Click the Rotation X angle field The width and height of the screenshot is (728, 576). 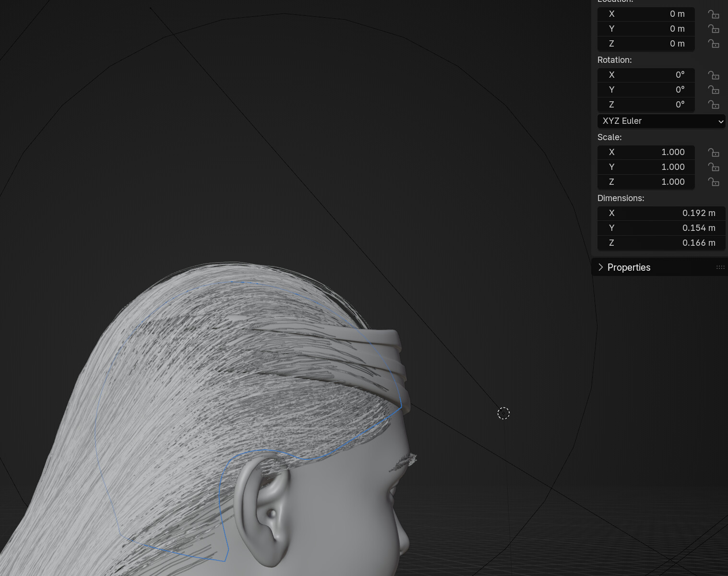(646, 75)
